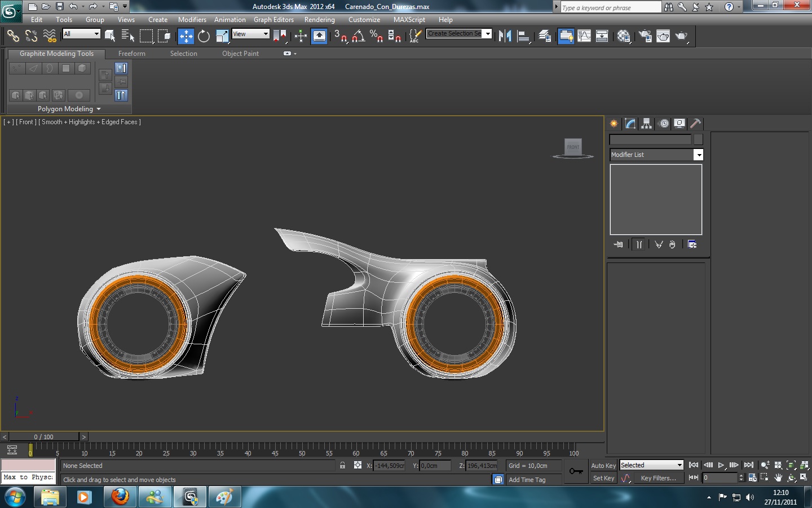Screen dimensions: 812x508
Task: Render with the teapot Render Production icon
Action: pos(682,37)
